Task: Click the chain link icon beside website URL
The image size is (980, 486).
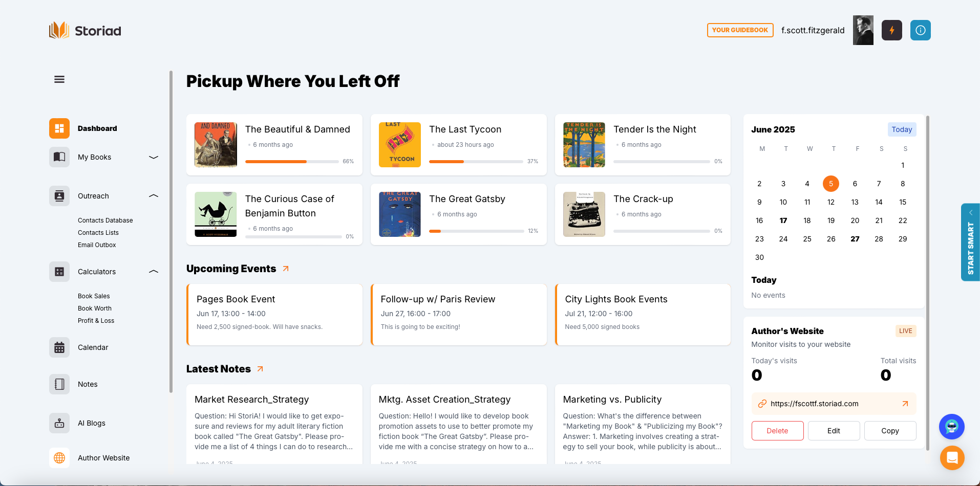Action: (762, 404)
